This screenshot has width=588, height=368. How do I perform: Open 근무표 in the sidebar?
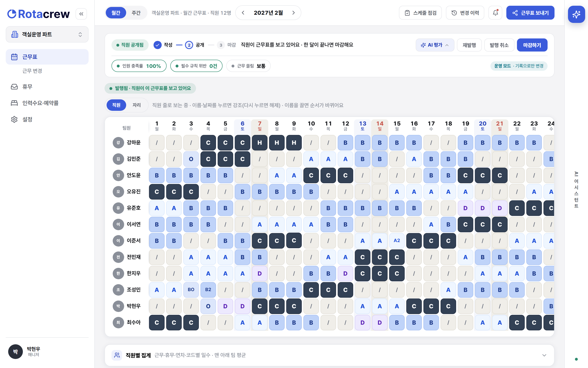47,57
